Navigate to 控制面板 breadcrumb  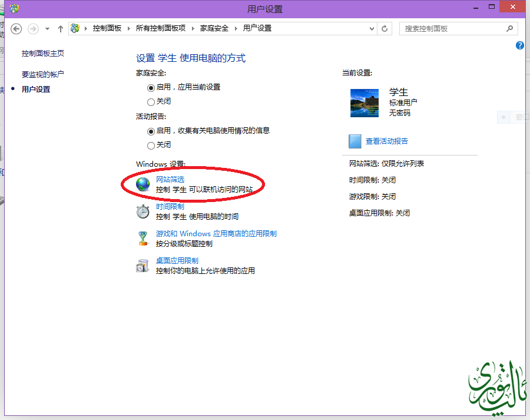107,28
